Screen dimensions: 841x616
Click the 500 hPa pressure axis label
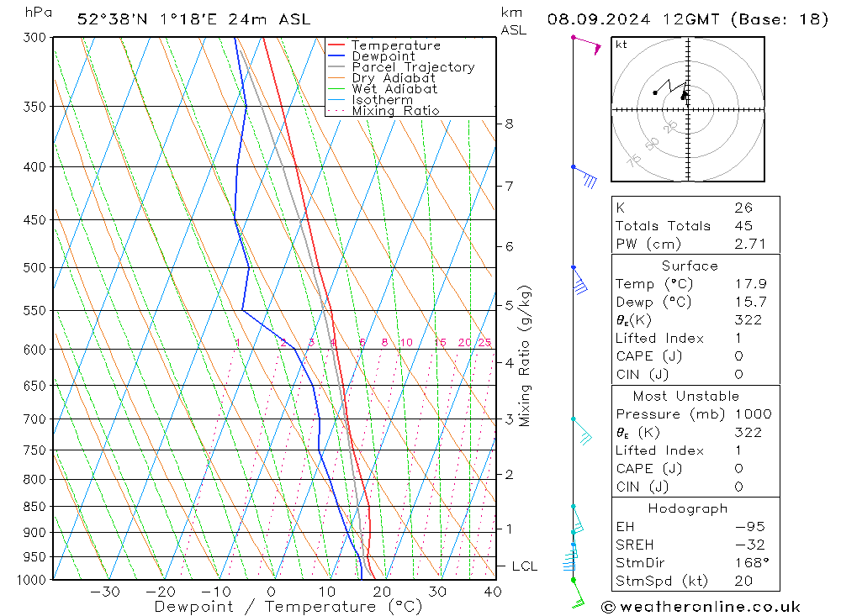pos(34,267)
